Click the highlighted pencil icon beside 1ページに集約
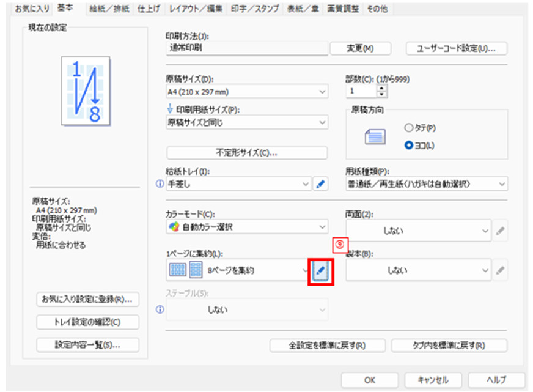This screenshot has width=533, height=392. (321, 270)
